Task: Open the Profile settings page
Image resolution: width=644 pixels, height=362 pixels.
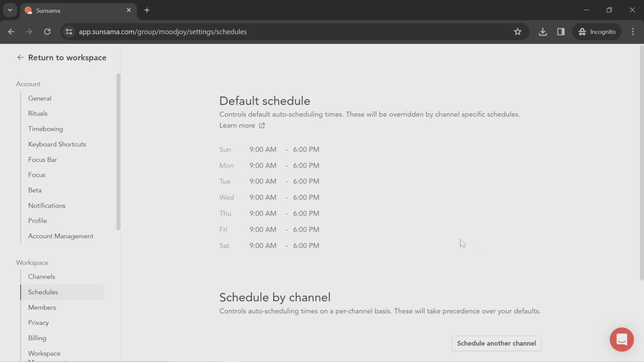Action: [37, 221]
